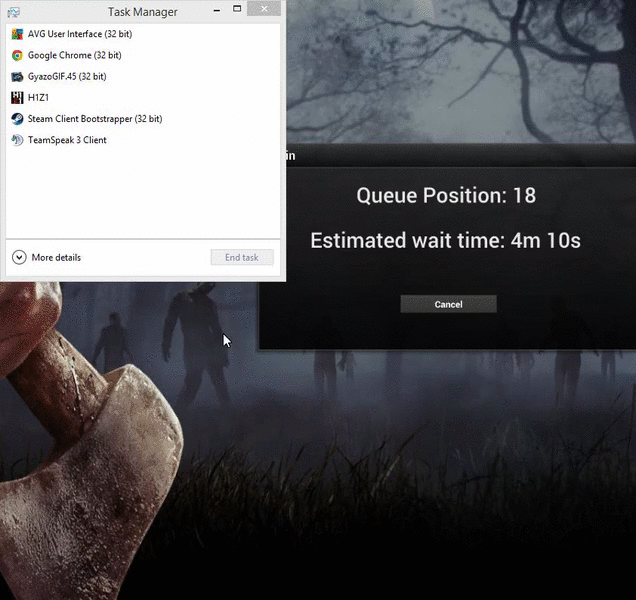Click the AVG User Interface icon
The image size is (636, 600).
17,34
